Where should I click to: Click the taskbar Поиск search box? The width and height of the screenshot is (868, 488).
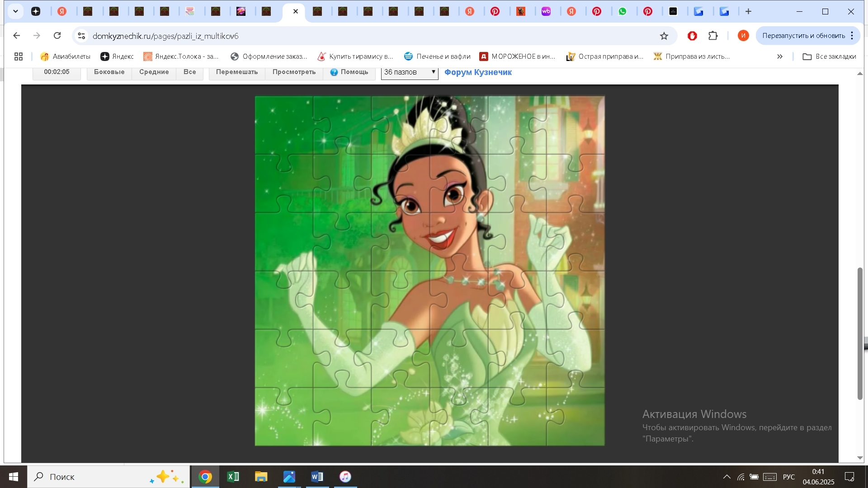click(x=108, y=477)
